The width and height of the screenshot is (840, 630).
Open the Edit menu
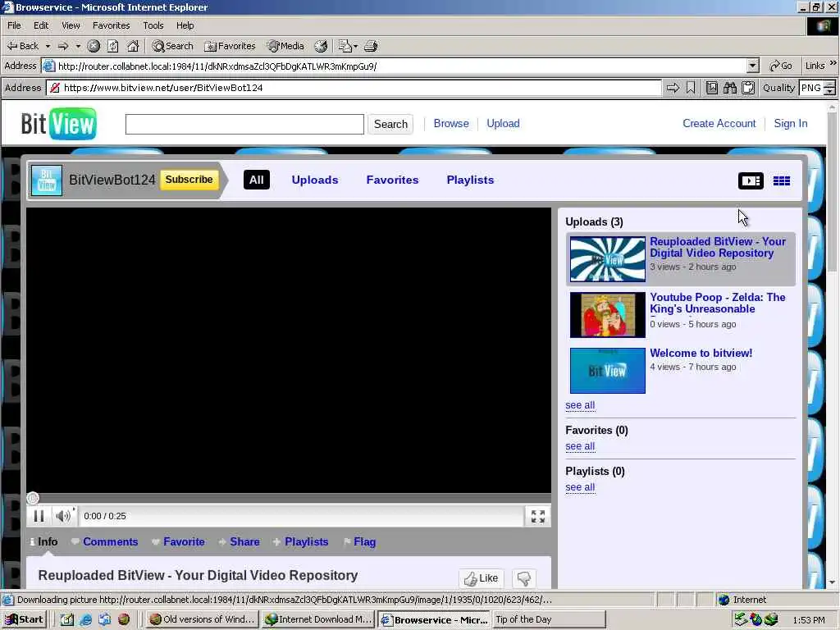pos(41,25)
